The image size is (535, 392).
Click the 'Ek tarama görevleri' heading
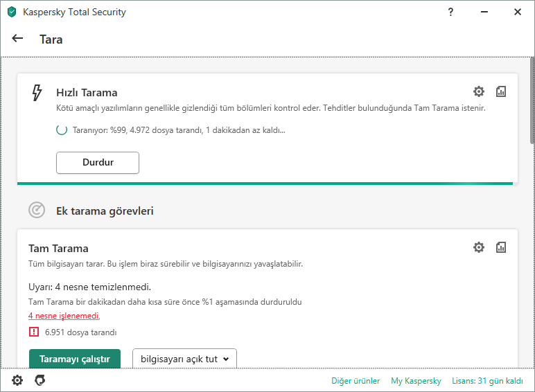(x=105, y=211)
